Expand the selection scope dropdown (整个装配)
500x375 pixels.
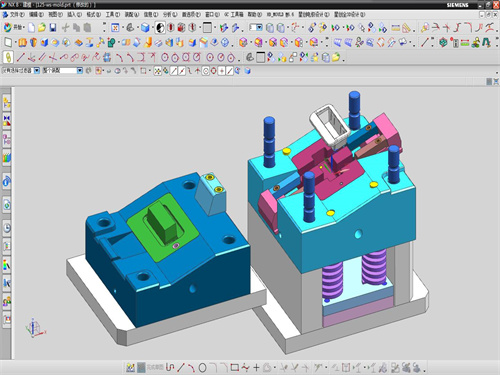[x=80, y=71]
